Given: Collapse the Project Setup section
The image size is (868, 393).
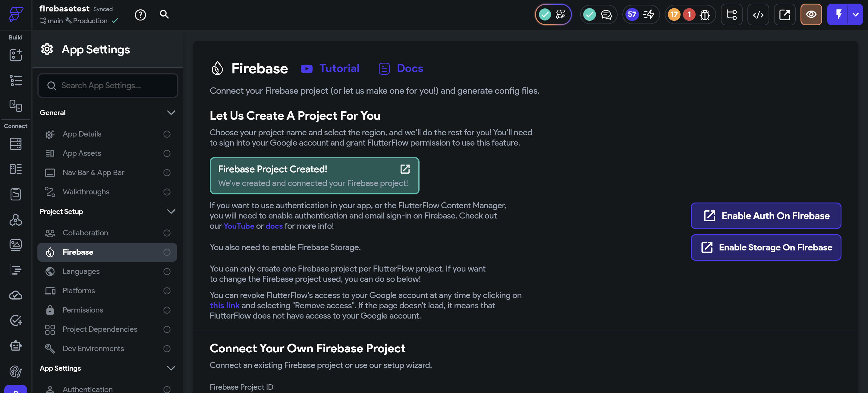Looking at the screenshot, I should point(171,212).
